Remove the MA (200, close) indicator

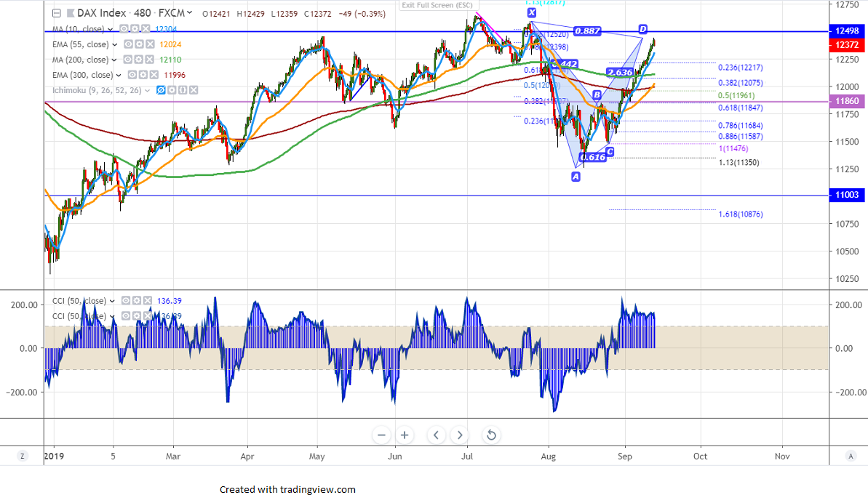tap(149, 60)
